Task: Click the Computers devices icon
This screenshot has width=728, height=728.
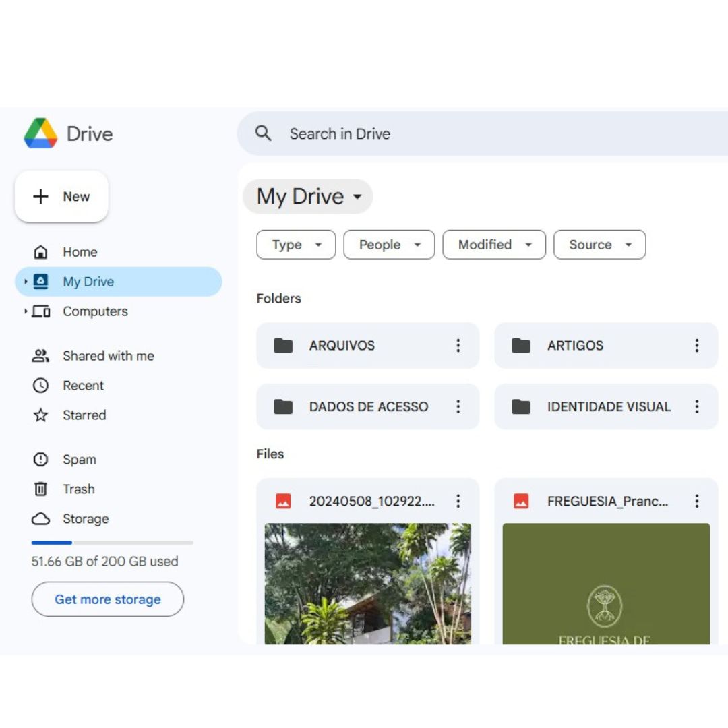Action: 41,311
